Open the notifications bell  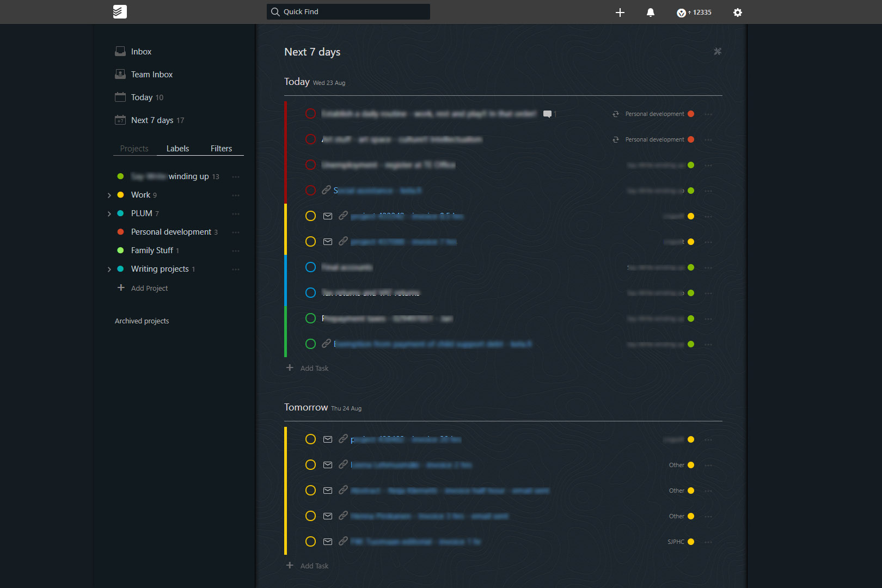pos(650,13)
